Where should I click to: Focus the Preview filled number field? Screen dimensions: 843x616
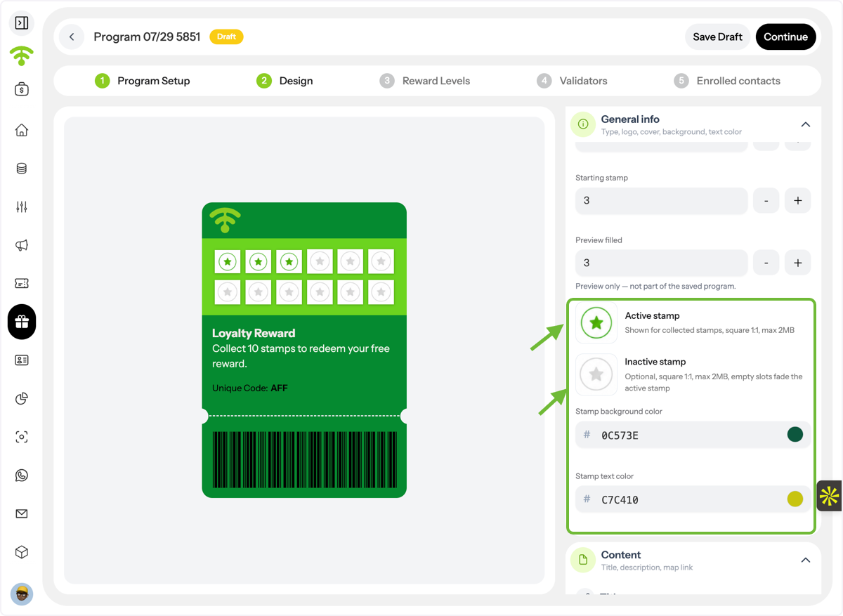coord(661,263)
